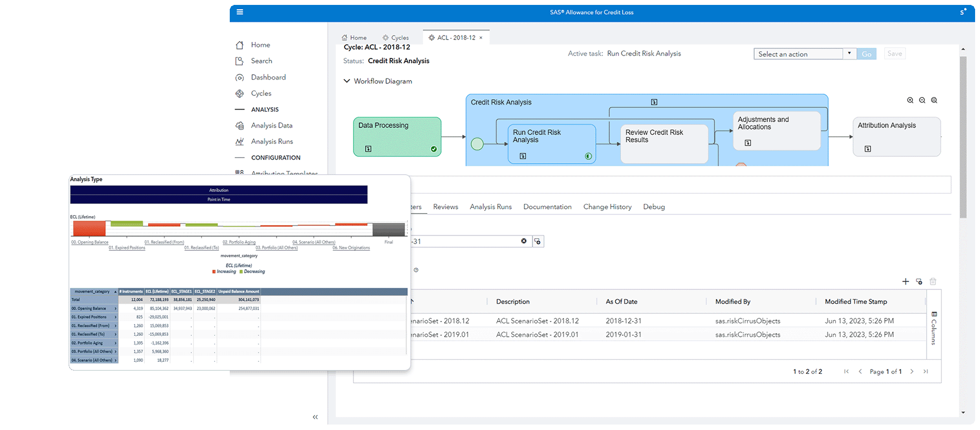This screenshot has height=430, width=980.
Task: Click the green start circle in the workflow
Action: [x=477, y=144]
